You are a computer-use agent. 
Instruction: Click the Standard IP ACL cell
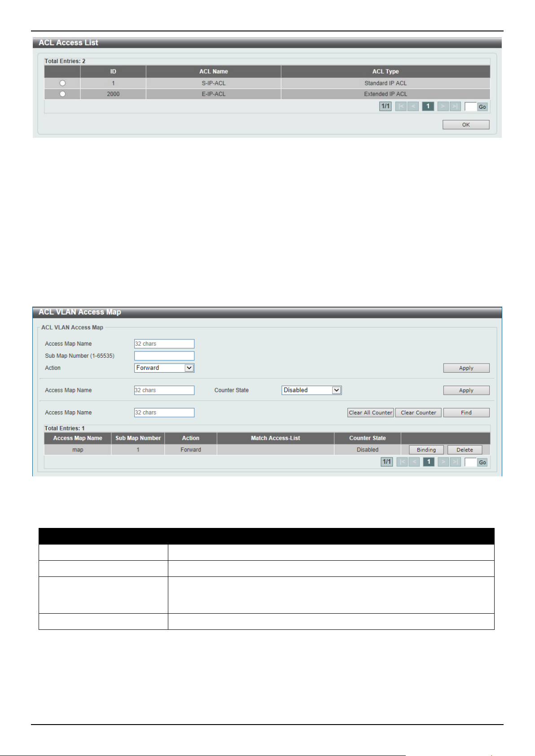coord(386,83)
